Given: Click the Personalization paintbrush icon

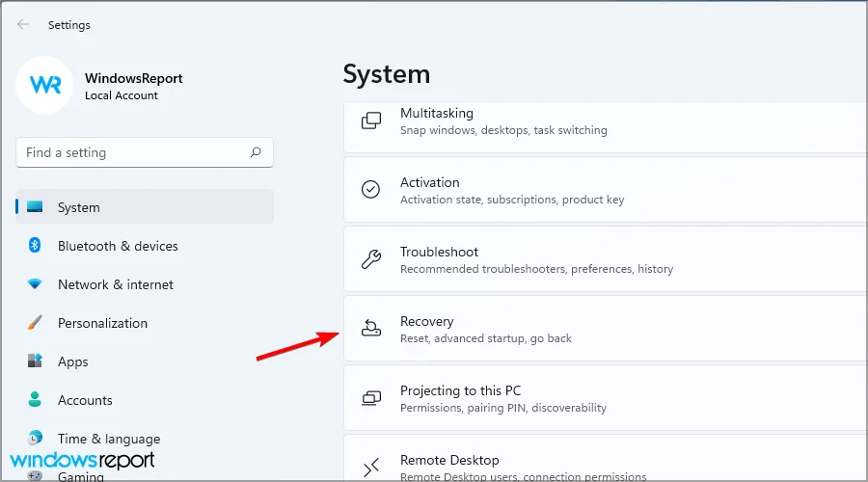Looking at the screenshot, I should pyautogui.click(x=35, y=323).
